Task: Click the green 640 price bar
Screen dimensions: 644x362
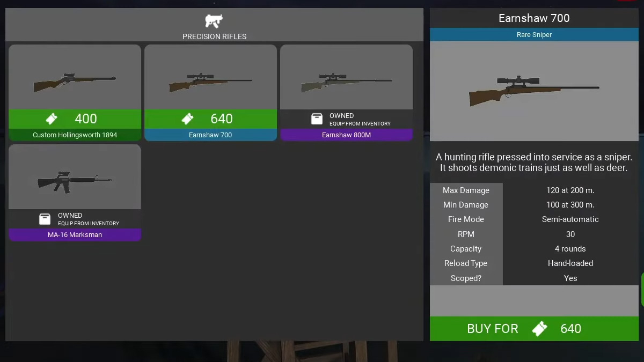Action: (x=210, y=119)
